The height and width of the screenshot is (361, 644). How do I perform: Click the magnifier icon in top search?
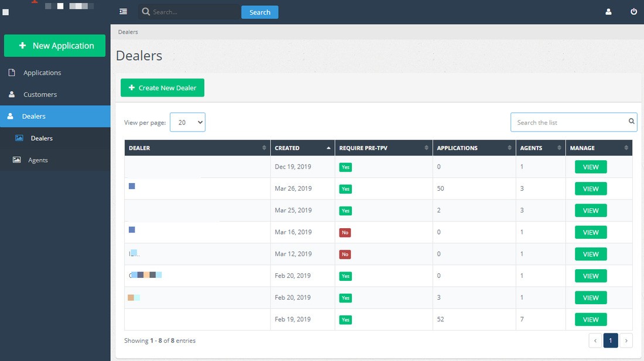[x=146, y=12]
